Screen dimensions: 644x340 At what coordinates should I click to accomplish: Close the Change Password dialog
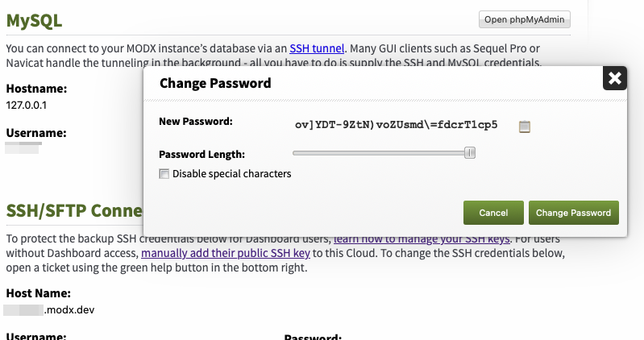click(614, 78)
